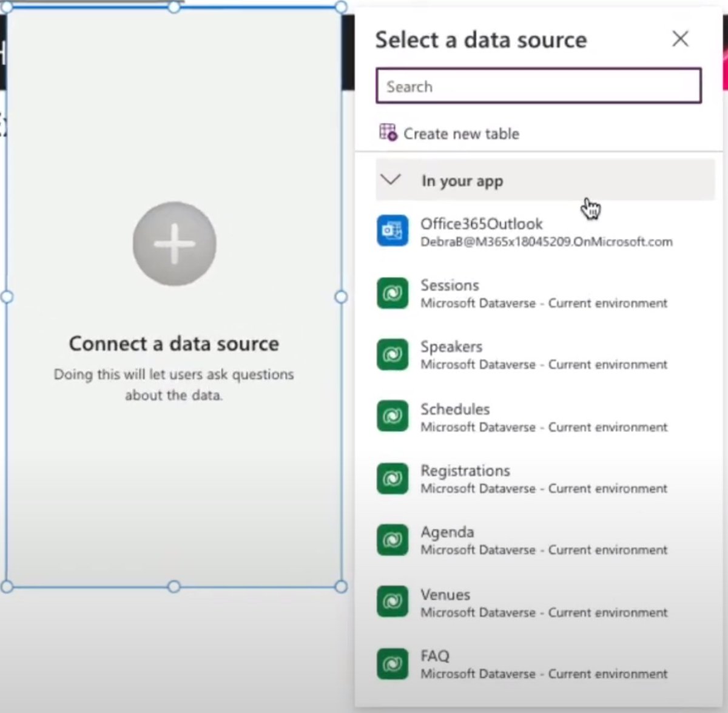Image resolution: width=728 pixels, height=713 pixels.
Task: Click the Speakers Dataverse icon
Action: pos(393,354)
